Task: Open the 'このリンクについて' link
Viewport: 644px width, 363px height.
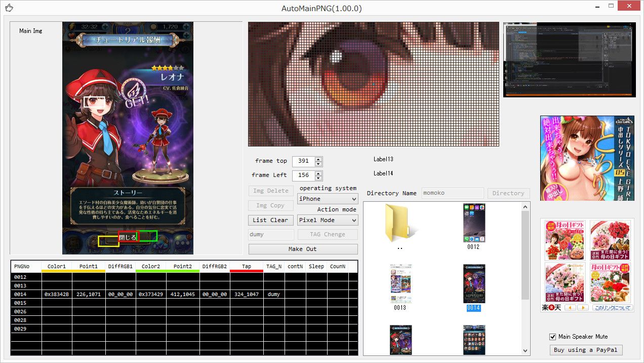Action: [x=613, y=308]
